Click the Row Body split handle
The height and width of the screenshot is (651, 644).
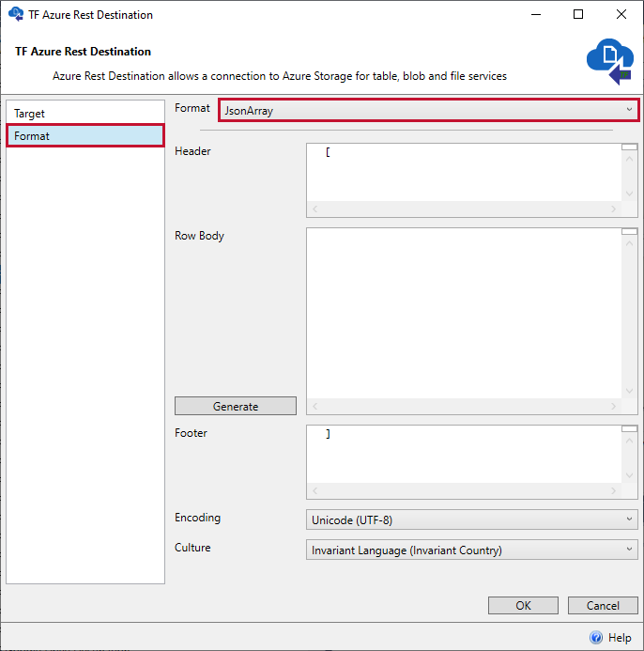point(630,231)
